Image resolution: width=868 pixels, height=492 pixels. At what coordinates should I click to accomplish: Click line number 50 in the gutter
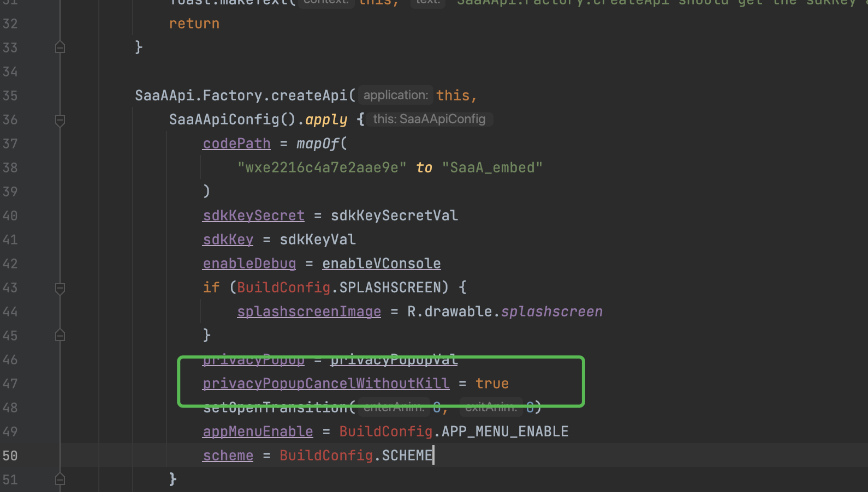click(x=10, y=455)
